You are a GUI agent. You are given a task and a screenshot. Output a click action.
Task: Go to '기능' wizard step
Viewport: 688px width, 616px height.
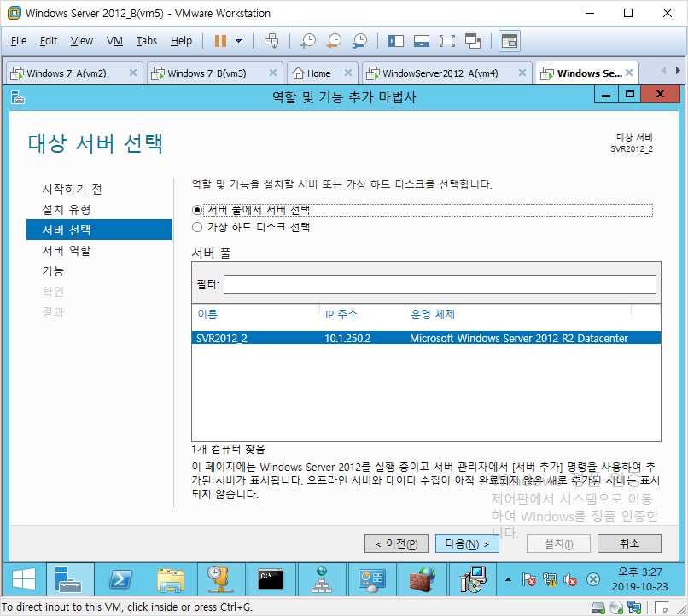tap(53, 271)
